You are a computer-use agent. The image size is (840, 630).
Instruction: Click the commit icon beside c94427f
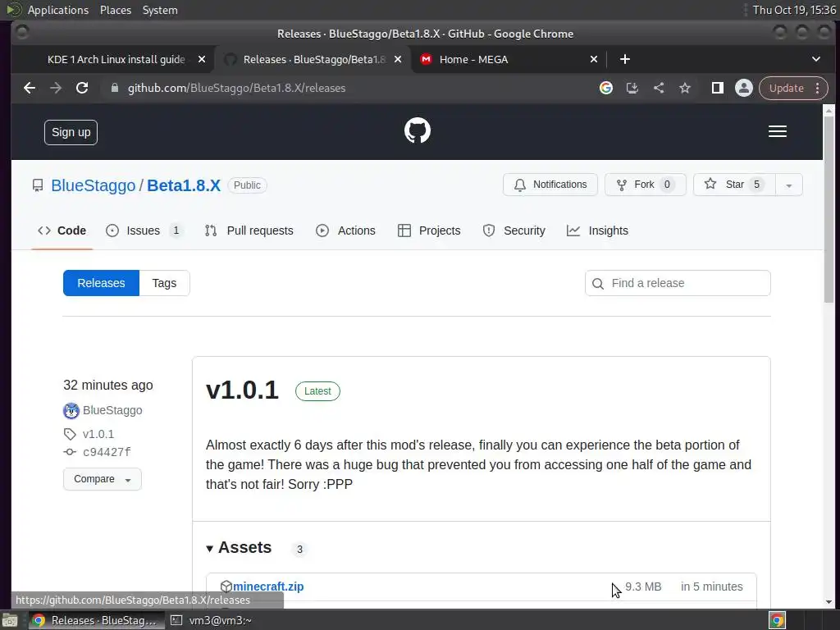coord(70,452)
